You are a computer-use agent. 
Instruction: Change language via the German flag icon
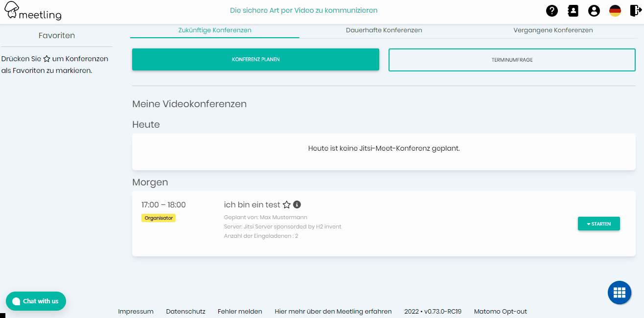(x=615, y=10)
